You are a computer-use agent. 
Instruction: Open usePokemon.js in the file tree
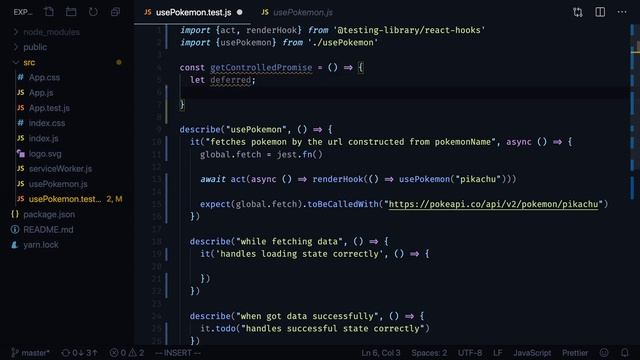point(58,184)
